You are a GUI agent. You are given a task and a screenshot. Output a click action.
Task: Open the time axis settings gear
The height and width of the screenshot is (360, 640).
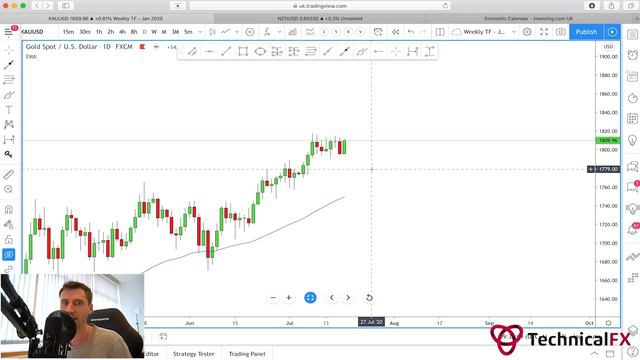608,323
